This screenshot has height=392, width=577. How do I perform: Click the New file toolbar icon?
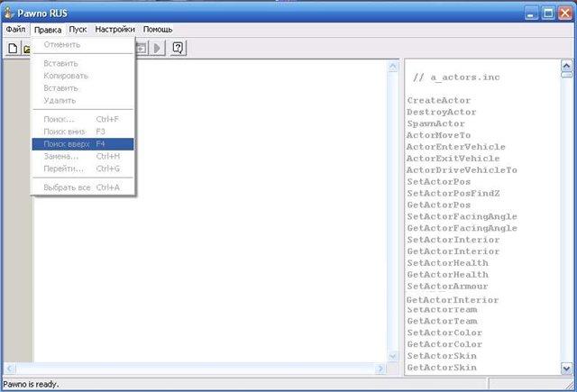[x=13, y=48]
